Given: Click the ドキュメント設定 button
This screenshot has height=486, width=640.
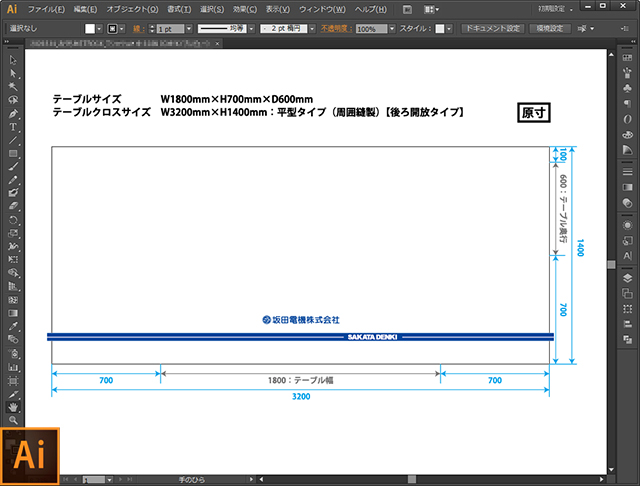Looking at the screenshot, I should pyautogui.click(x=492, y=30).
